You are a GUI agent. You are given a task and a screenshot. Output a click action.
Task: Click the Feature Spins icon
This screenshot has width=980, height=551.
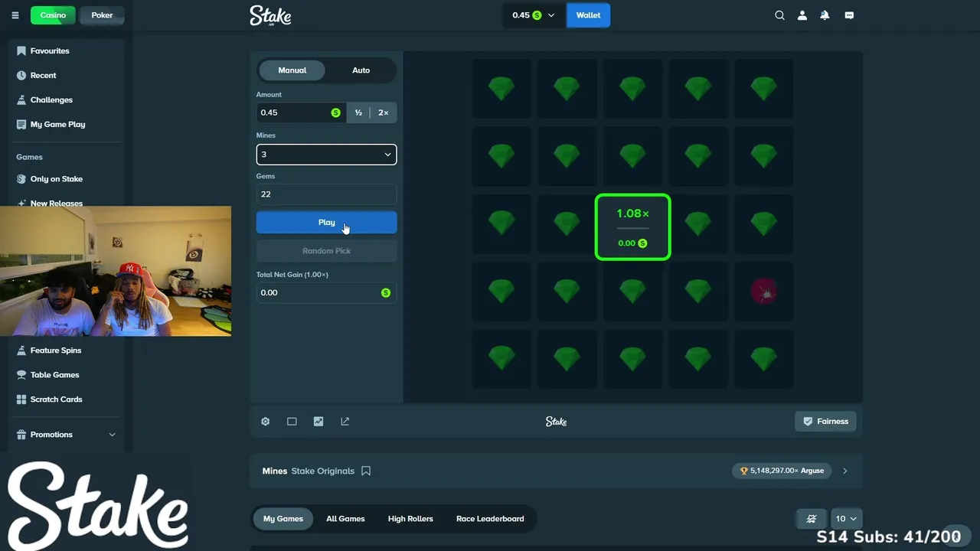[21, 350]
